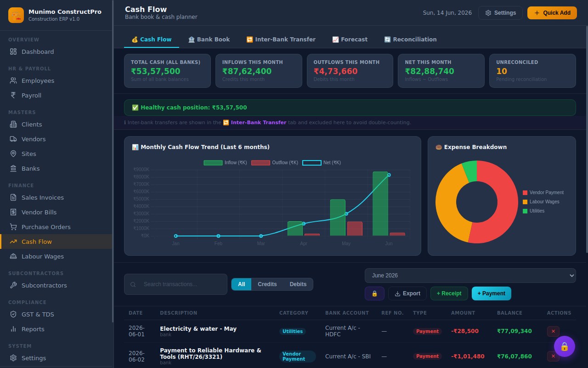Click the Utilities category tag
588x368 pixels.
tap(293, 331)
